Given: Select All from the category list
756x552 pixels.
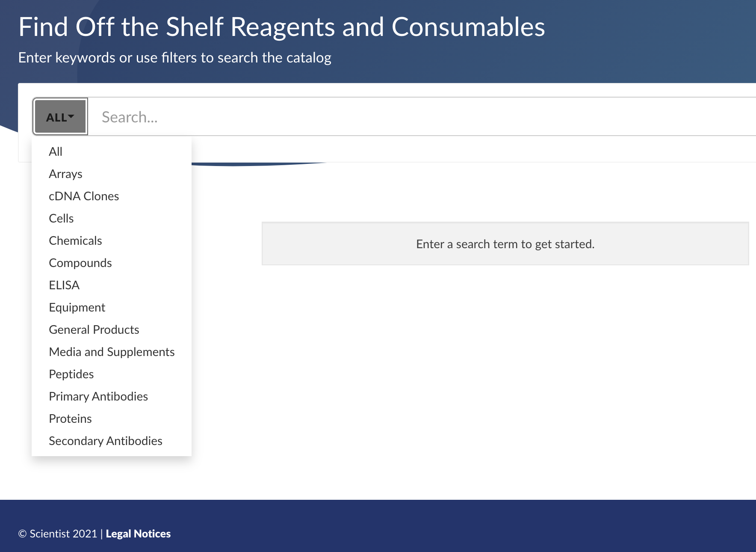Looking at the screenshot, I should click(56, 151).
